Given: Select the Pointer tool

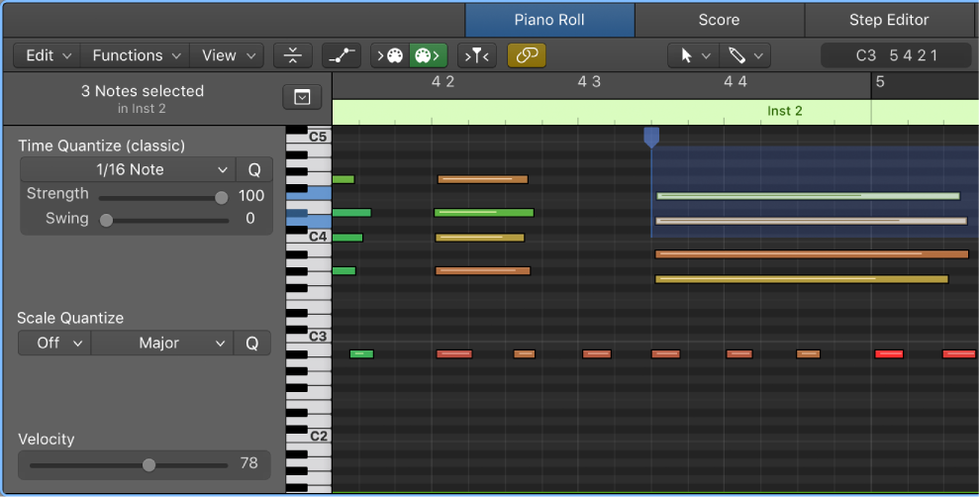Looking at the screenshot, I should [x=694, y=55].
